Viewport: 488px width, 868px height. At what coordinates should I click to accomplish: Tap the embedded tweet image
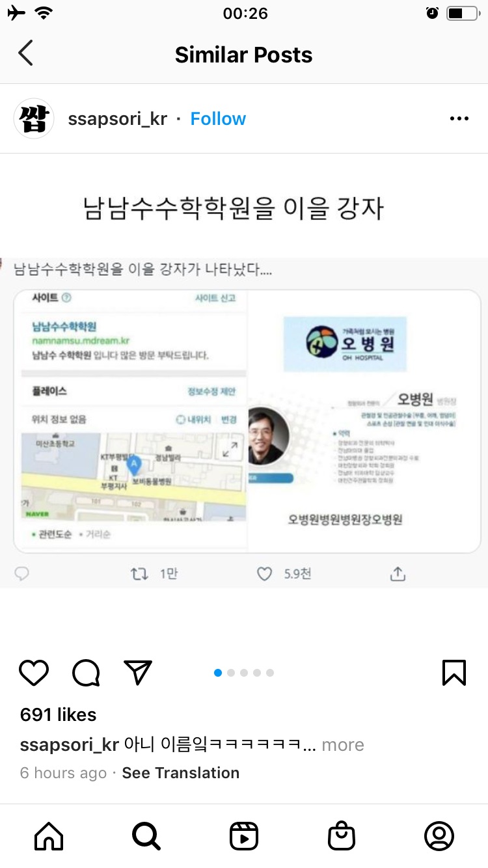244,423
